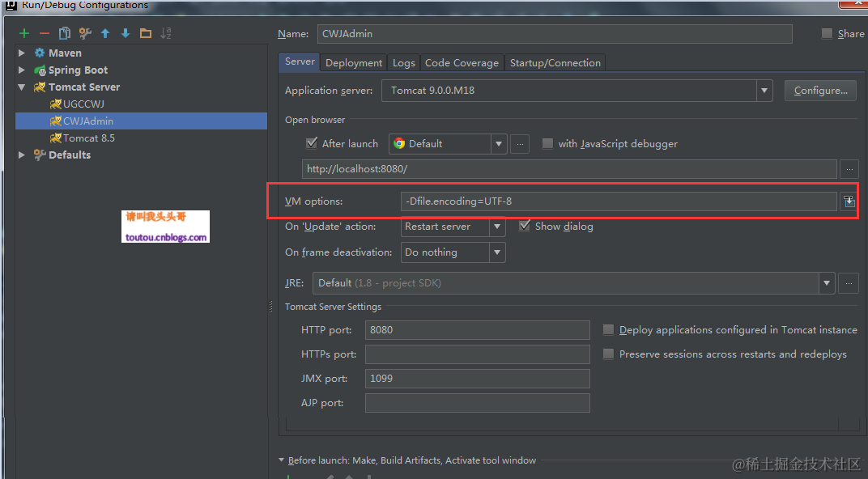Add a new configuration with plus icon

(23, 33)
